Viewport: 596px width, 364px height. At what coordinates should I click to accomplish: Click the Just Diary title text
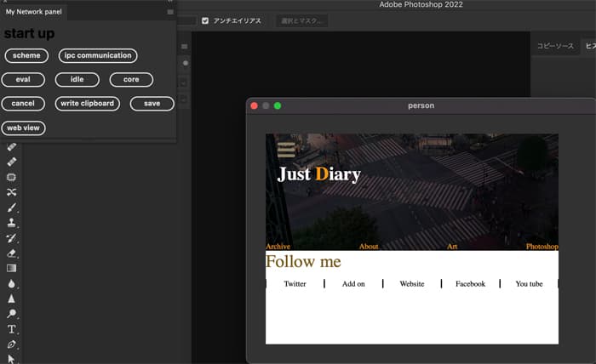[x=319, y=174]
